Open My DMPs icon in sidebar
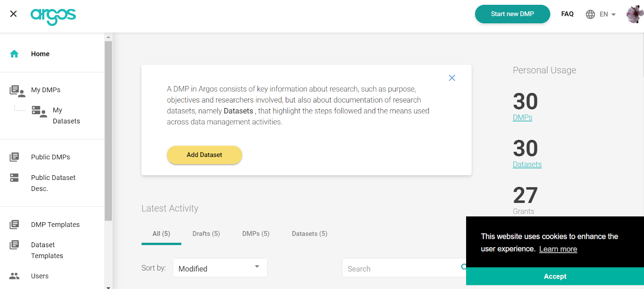 pos(17,90)
